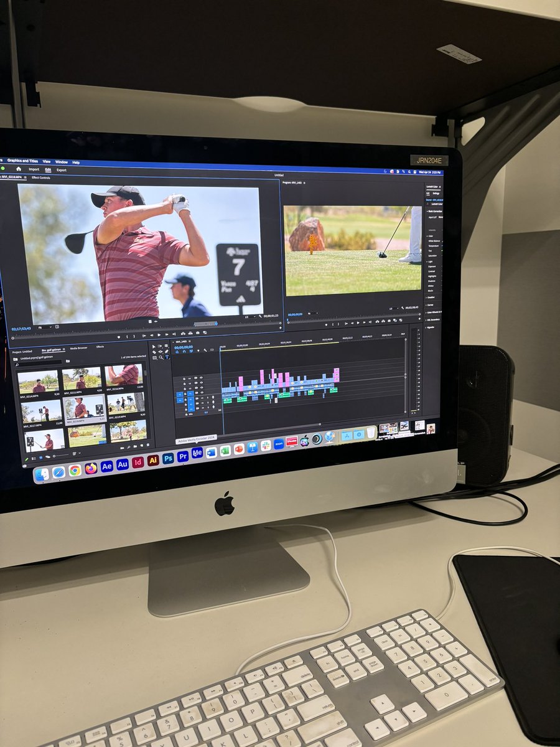This screenshot has width=560, height=747.
Task: Launch Adobe InDesign from the Dock
Action: pos(138,463)
